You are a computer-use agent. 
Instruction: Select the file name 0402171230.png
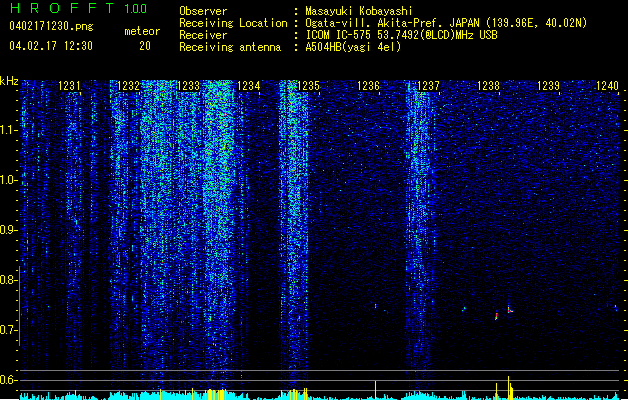click(51, 26)
